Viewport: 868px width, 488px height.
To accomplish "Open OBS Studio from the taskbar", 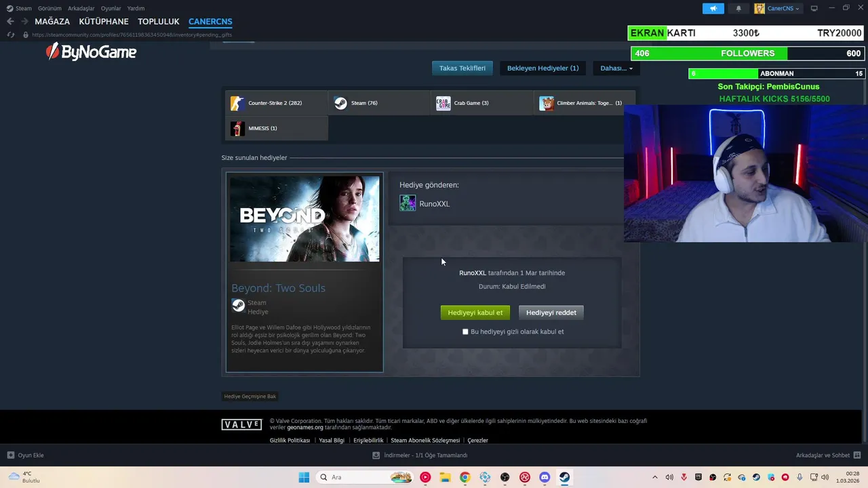I will [505, 477].
